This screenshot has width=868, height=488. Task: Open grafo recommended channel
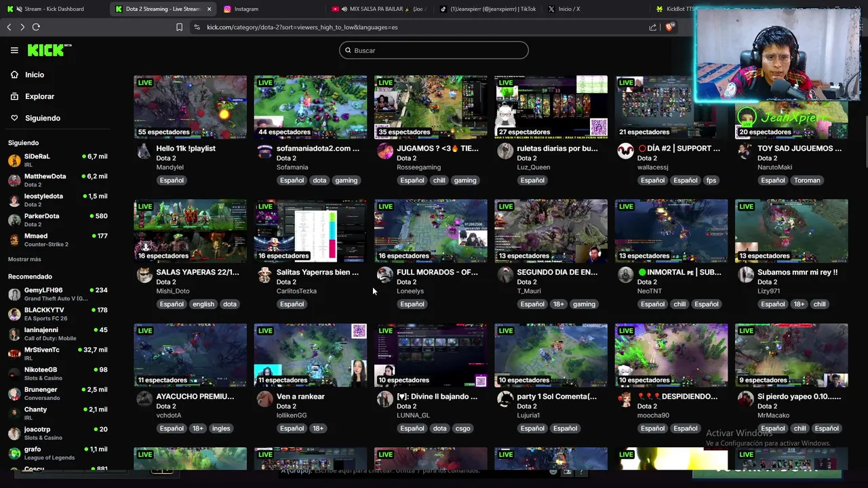click(58, 453)
